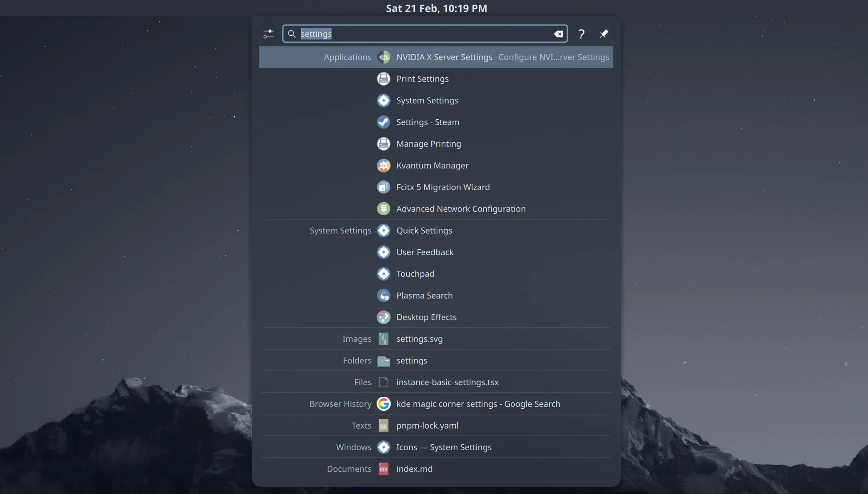Open Settings - Steam result
This screenshot has height=494, width=868.
427,122
